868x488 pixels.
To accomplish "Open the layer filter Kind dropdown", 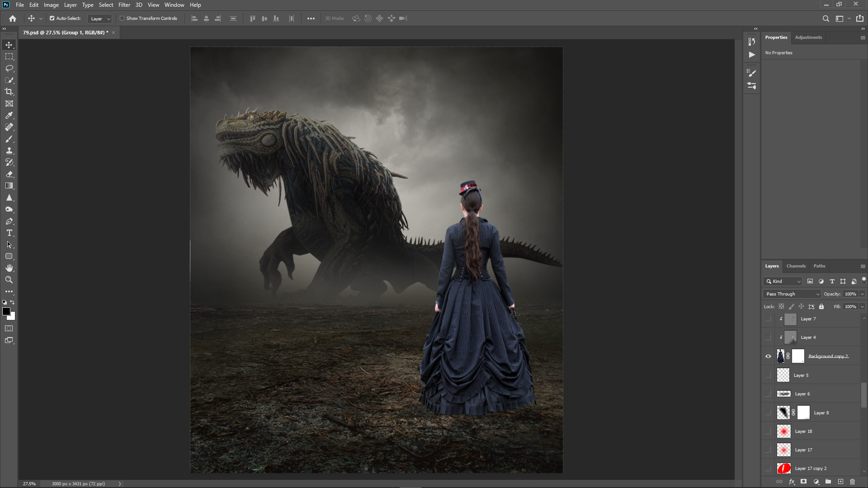I will click(783, 282).
